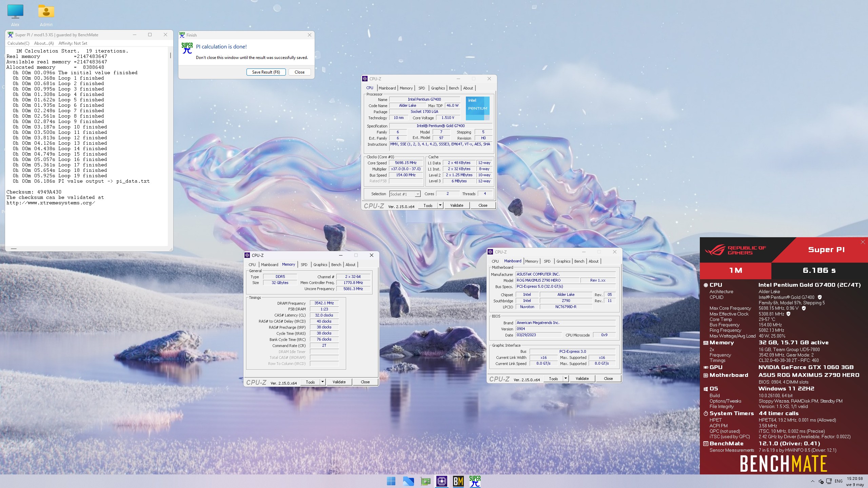The image size is (868, 488).
Task: Click the xtremesystems.org URL text
Action: 51,203
